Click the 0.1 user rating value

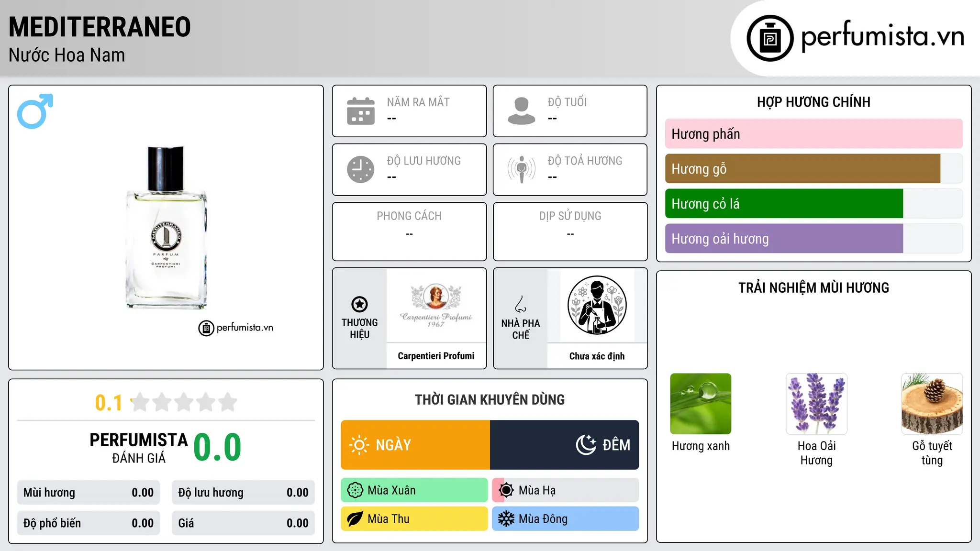109,403
